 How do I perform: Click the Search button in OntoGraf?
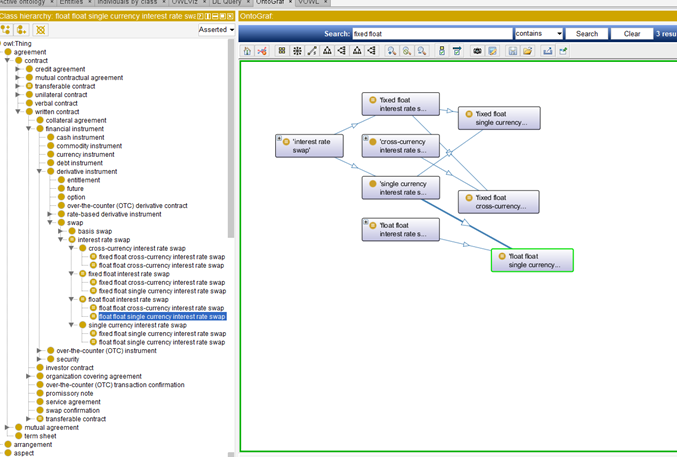[x=587, y=34]
